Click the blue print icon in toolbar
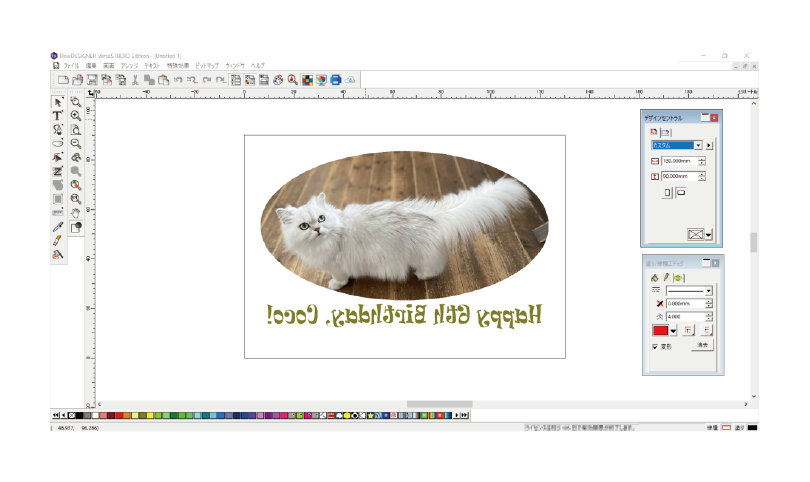Screen dimensions: 810x482 336,79
